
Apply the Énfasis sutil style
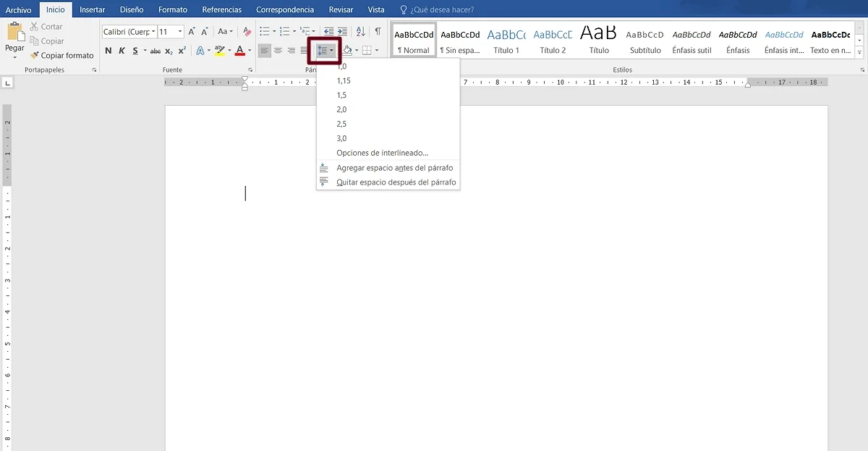tap(692, 40)
